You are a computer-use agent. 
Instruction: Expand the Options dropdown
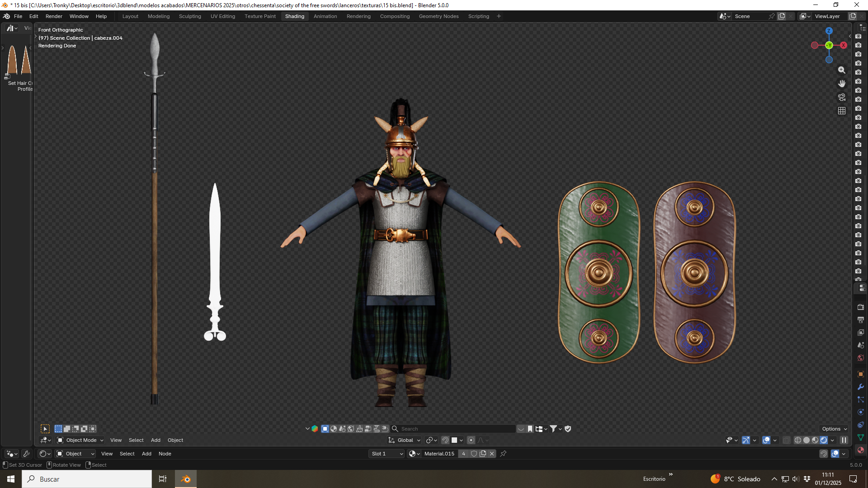tap(834, 429)
